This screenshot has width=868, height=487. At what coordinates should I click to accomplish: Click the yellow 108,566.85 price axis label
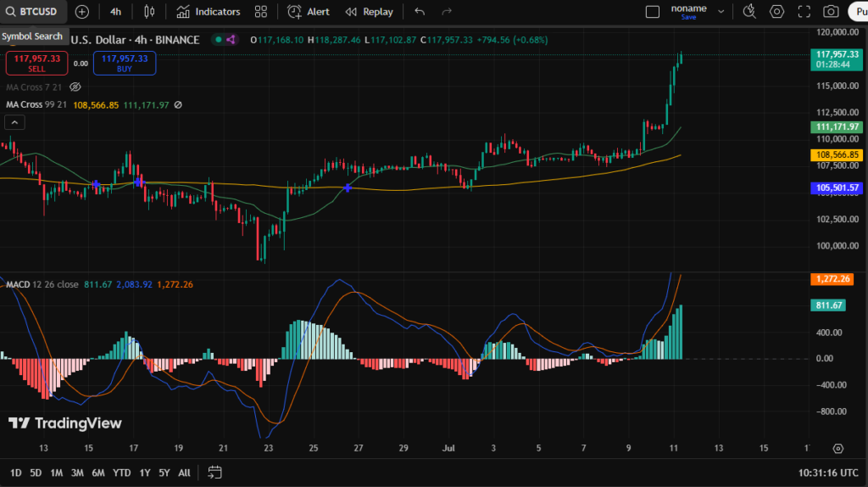(837, 155)
